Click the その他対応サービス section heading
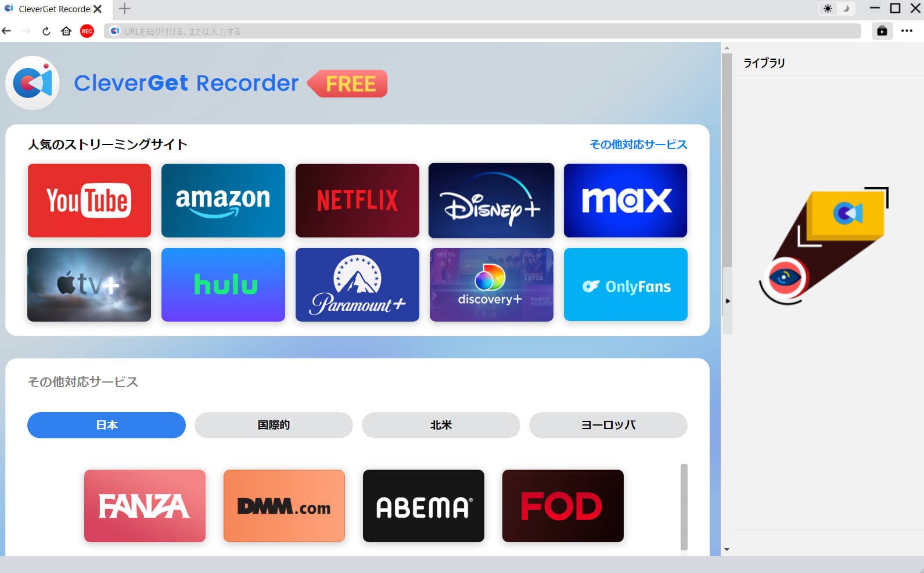The height and width of the screenshot is (573, 924). pyautogui.click(x=83, y=382)
